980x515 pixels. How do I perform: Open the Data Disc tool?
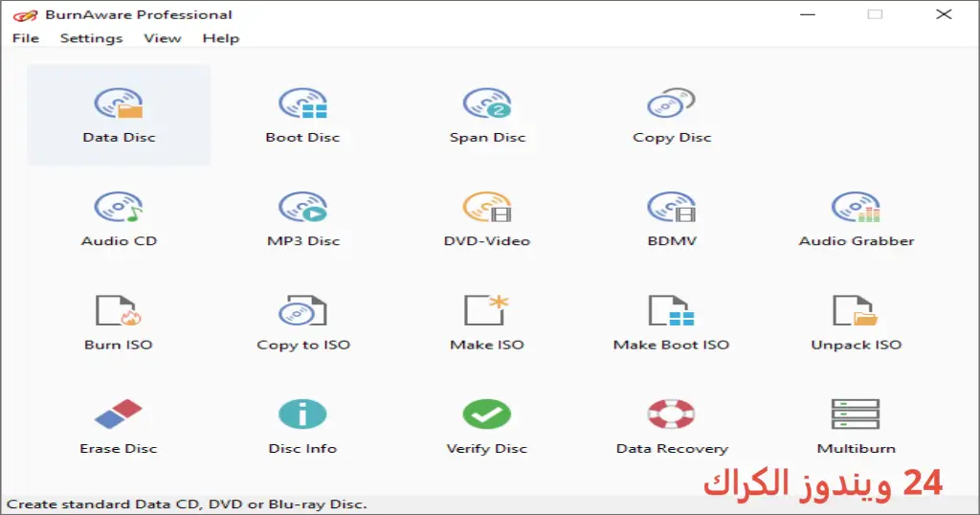(119, 115)
